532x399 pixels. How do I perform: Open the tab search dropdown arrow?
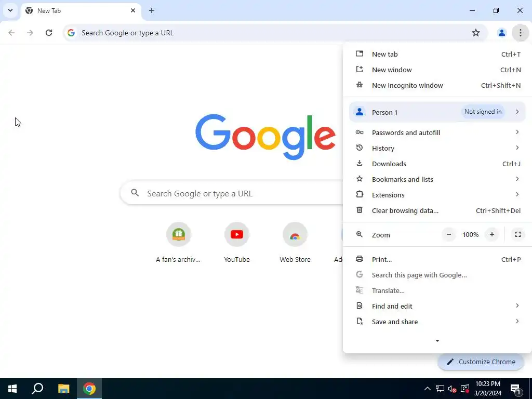pyautogui.click(x=10, y=10)
